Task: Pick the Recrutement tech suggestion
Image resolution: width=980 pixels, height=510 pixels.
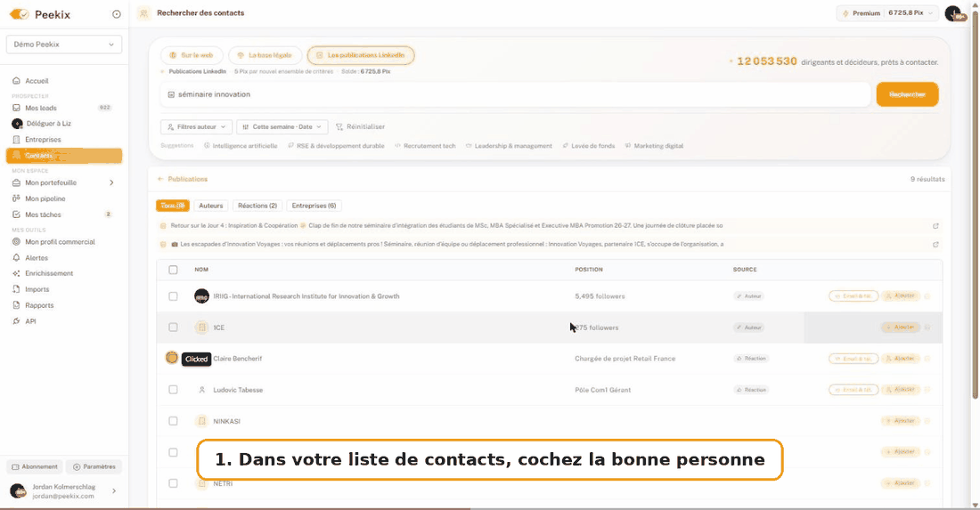Action: click(x=425, y=146)
